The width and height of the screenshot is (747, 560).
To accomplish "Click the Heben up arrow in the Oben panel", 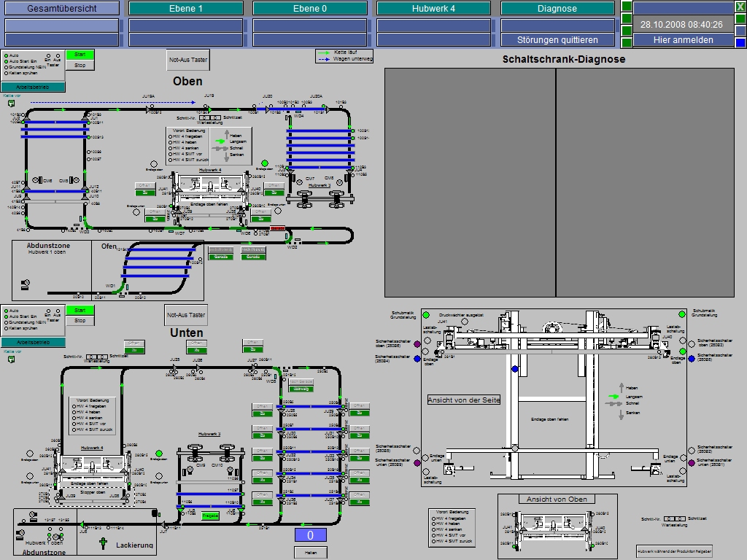I will pos(227,135).
